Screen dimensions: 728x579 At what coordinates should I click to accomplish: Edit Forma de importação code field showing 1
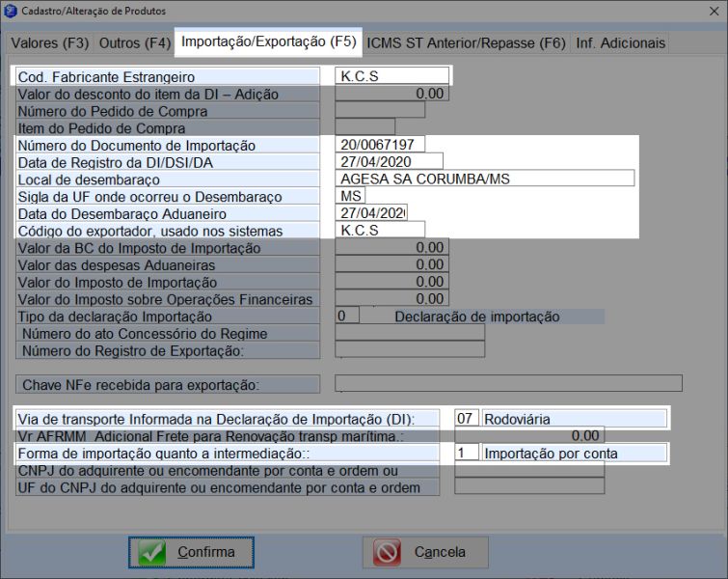coord(466,453)
